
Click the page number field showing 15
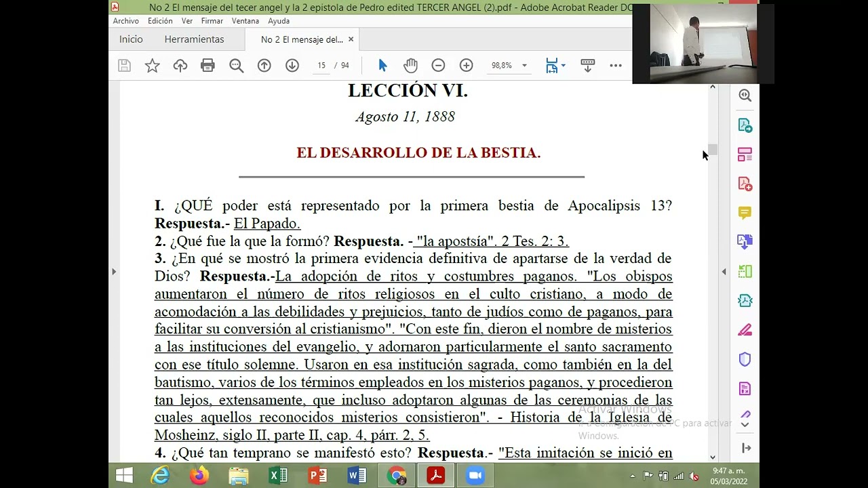(321, 65)
